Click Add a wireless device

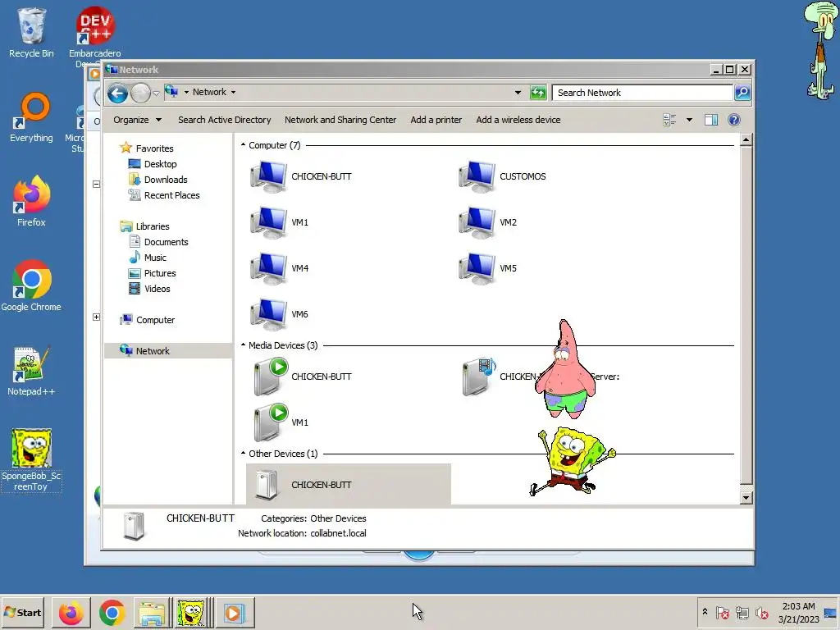click(x=518, y=120)
